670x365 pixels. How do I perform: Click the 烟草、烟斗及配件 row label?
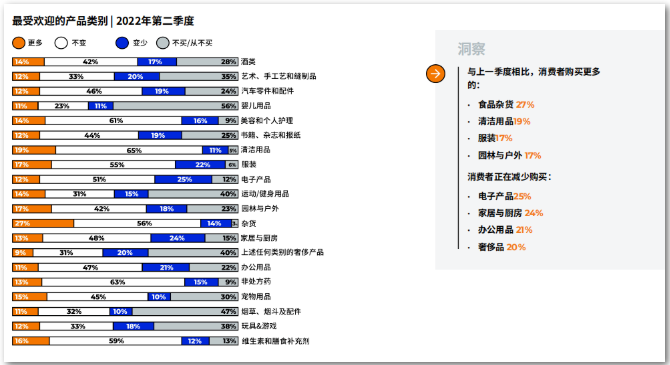coord(271,311)
